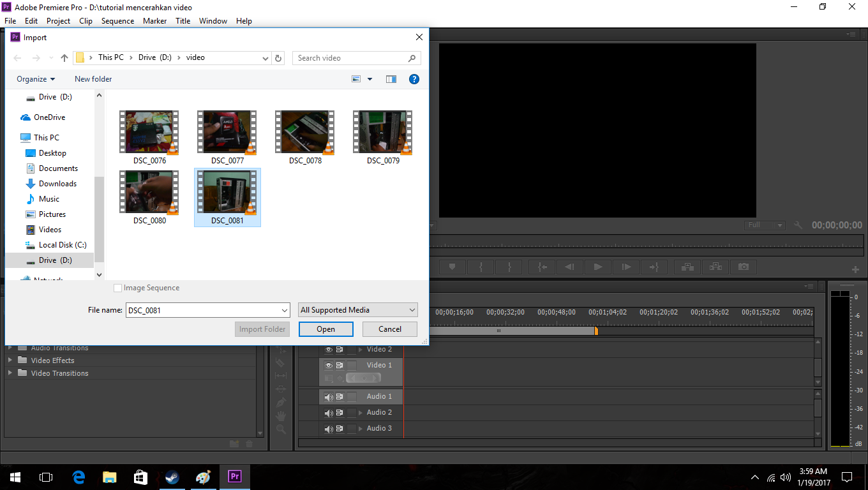Mute the Audio 3 track
Screen dimensions: 868x490
click(x=329, y=429)
